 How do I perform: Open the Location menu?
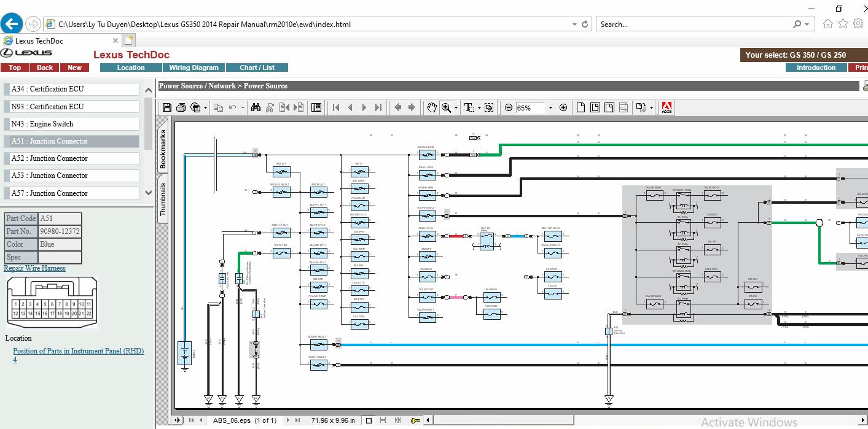click(x=131, y=68)
